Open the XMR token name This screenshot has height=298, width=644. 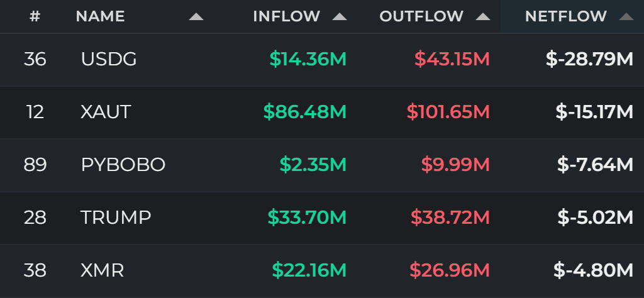click(103, 270)
